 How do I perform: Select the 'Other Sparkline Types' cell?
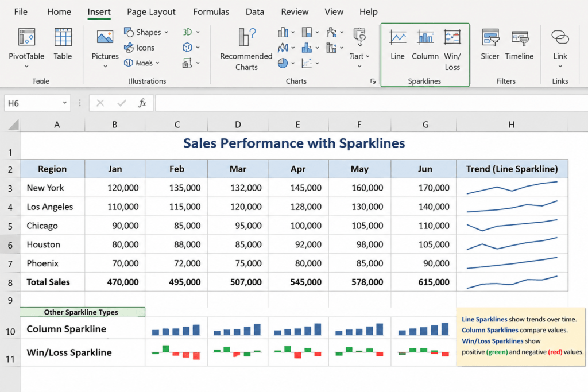(83, 312)
